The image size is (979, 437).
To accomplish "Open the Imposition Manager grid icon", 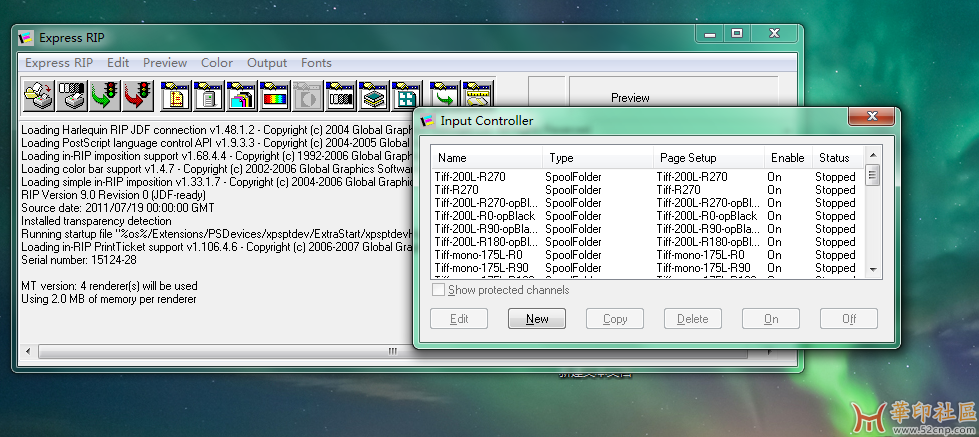I will [x=406, y=96].
